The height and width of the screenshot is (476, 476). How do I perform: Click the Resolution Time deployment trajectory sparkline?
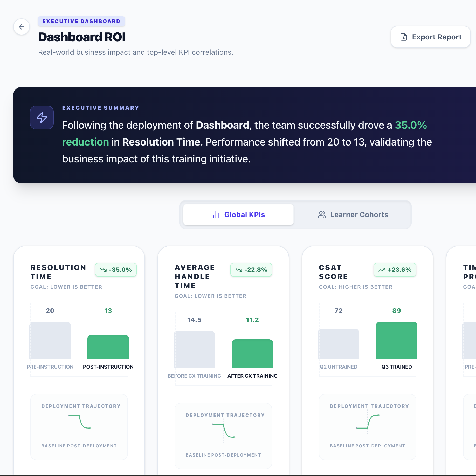(79, 422)
